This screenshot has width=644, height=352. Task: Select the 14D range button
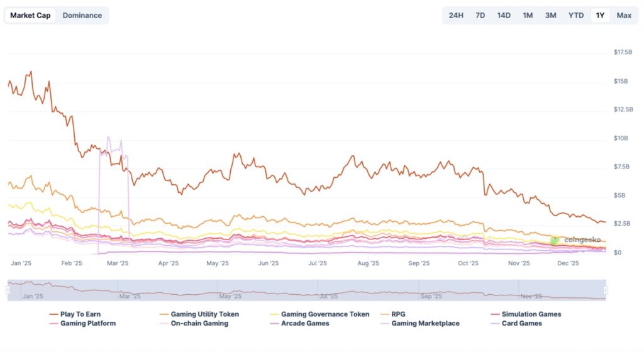pos(504,15)
